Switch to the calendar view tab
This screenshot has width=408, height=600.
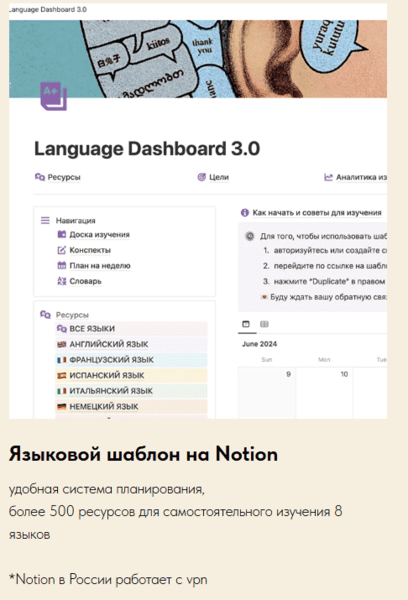(x=246, y=324)
